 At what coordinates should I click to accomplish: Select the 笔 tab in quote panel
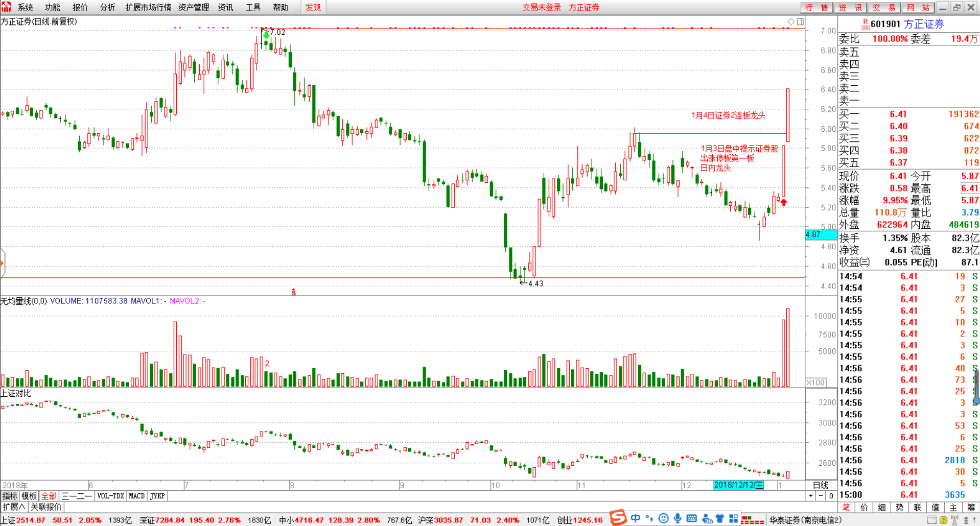846,508
